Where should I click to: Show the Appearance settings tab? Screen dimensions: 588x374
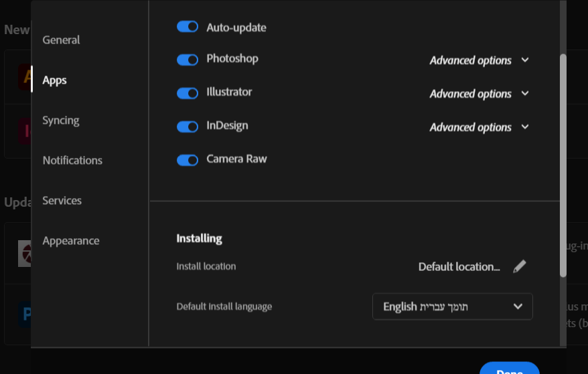pyautogui.click(x=71, y=241)
